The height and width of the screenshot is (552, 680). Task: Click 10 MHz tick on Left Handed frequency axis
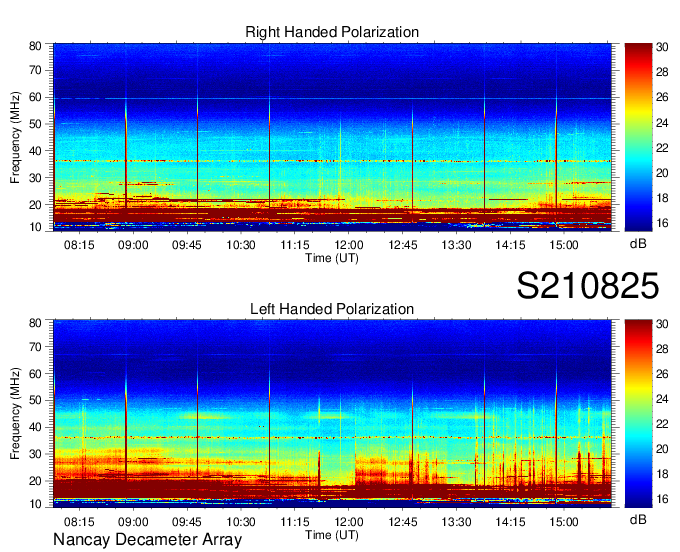point(35,503)
